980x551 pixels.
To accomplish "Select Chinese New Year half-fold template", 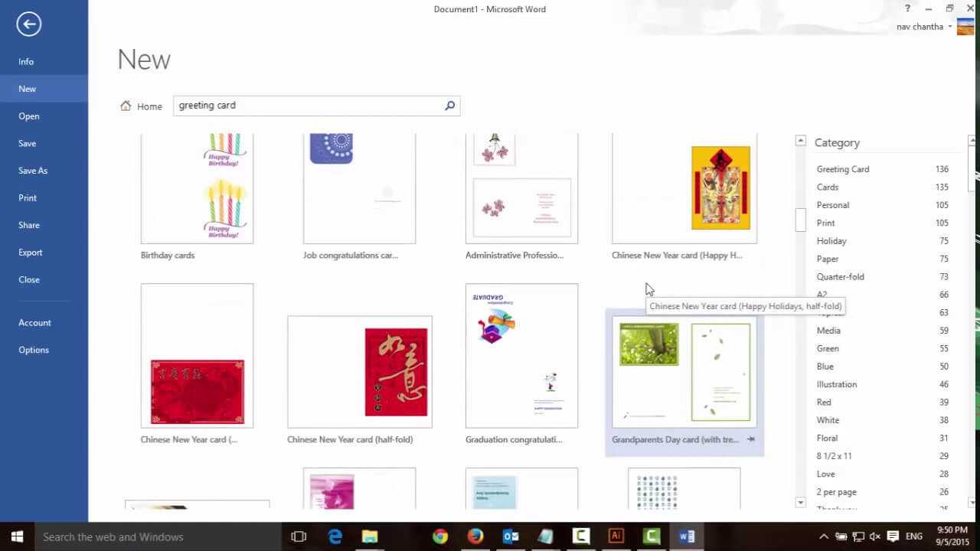I will coord(359,380).
